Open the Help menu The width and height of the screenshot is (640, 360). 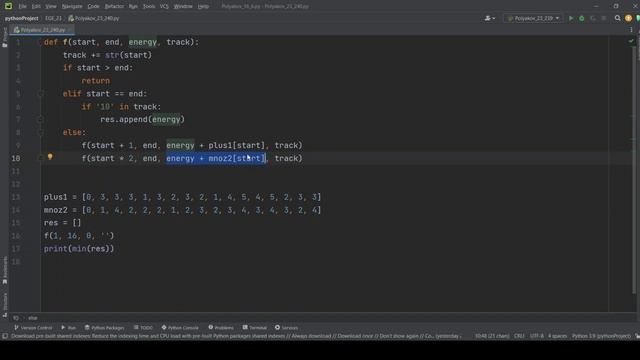[203, 7]
